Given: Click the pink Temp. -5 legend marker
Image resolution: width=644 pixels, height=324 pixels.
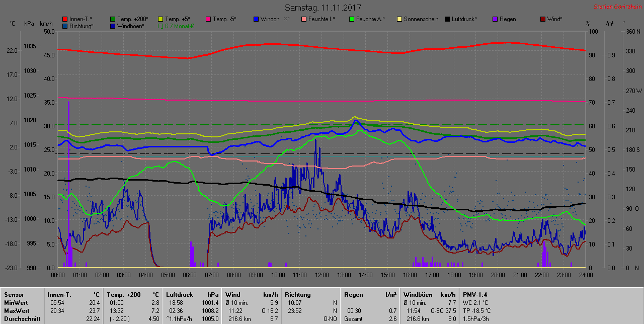Looking at the screenshot, I should [208, 20].
